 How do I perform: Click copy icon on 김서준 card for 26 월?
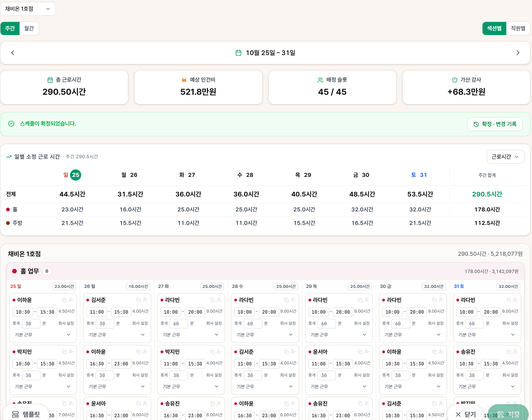[x=139, y=300]
